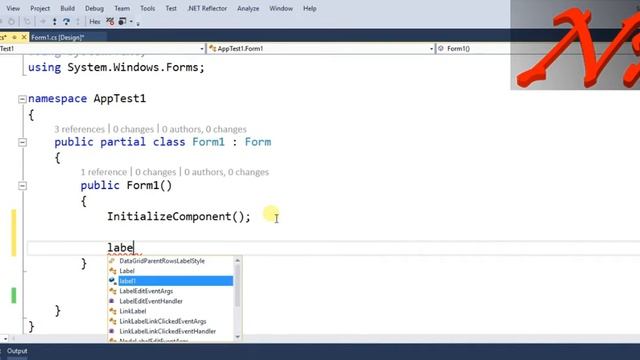The height and width of the screenshot is (360, 640).
Task: Click the Step Over debug icon
Action: pyautogui.click(x=66, y=22)
